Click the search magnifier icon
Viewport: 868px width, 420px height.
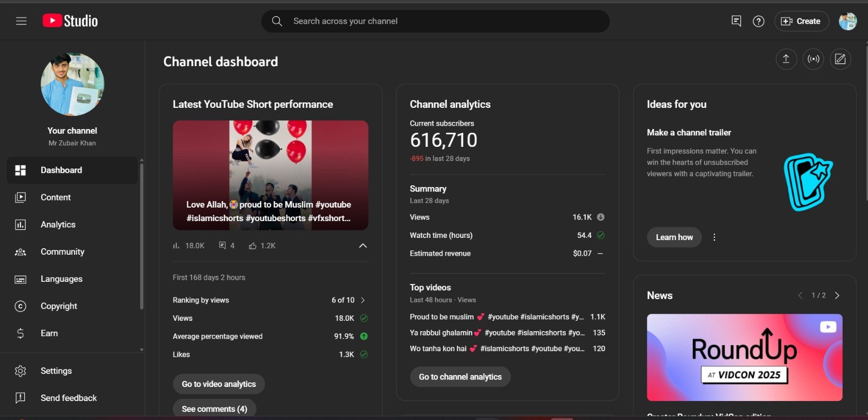coord(277,21)
